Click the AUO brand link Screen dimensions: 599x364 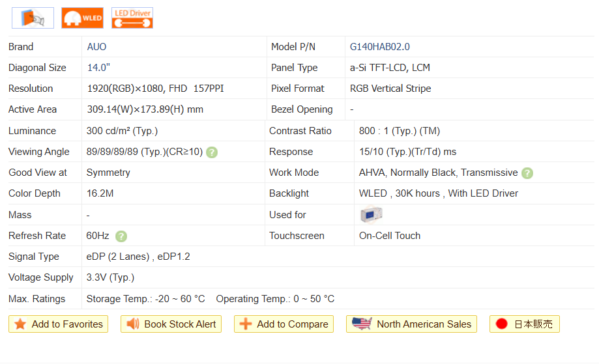coord(96,47)
